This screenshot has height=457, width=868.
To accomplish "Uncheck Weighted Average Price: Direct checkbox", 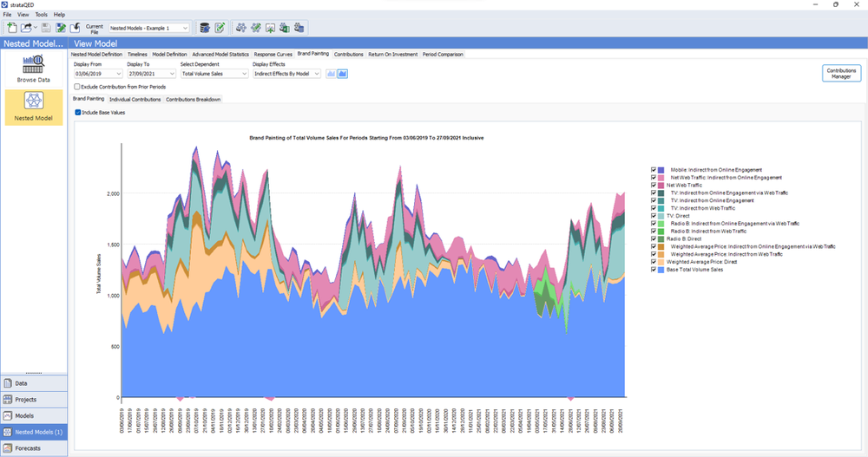I will point(654,262).
